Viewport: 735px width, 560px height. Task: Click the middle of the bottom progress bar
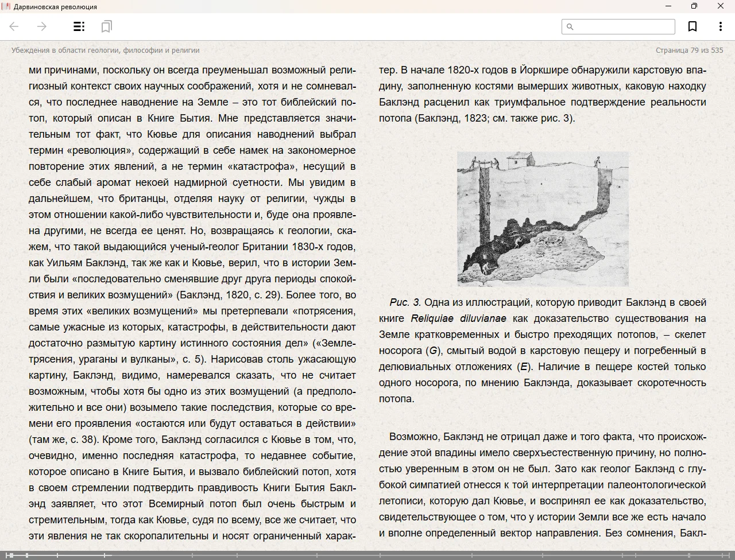[x=367, y=555]
